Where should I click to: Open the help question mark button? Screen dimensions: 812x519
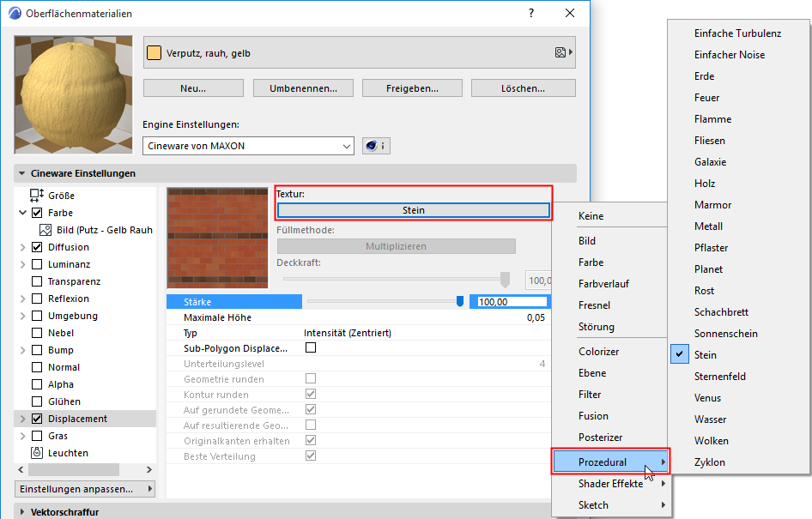pyautogui.click(x=530, y=13)
